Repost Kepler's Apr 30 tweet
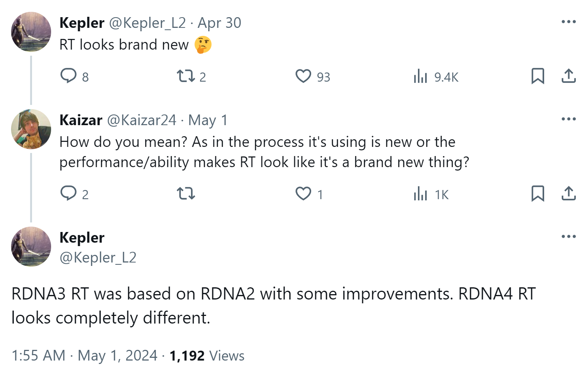This screenshot has height=372, width=588. [x=186, y=76]
